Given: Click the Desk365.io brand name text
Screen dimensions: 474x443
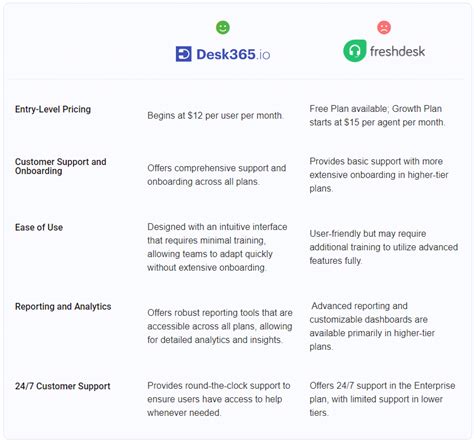Looking at the screenshot, I should click(233, 54).
